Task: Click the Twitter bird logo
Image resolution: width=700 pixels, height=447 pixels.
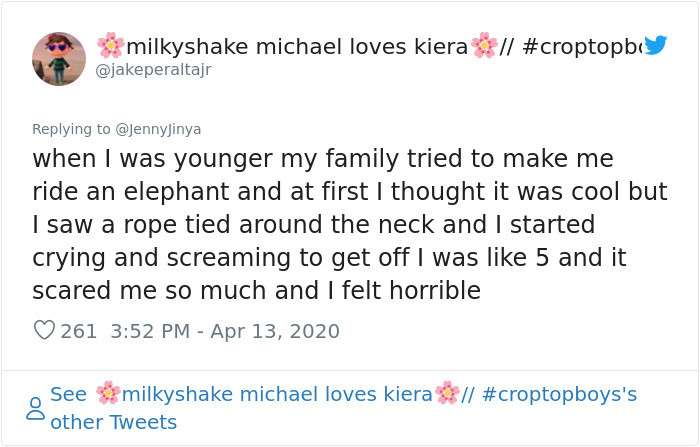Action: 655,45
